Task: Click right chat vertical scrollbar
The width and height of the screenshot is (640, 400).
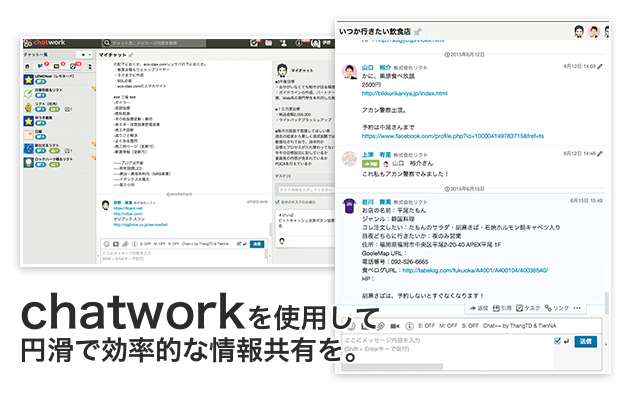Action: [607, 302]
